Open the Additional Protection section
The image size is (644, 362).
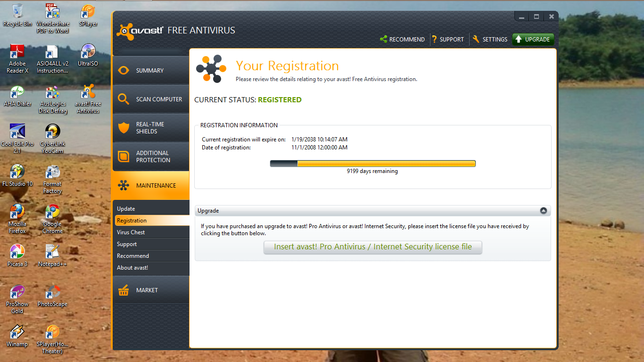pyautogui.click(x=151, y=156)
